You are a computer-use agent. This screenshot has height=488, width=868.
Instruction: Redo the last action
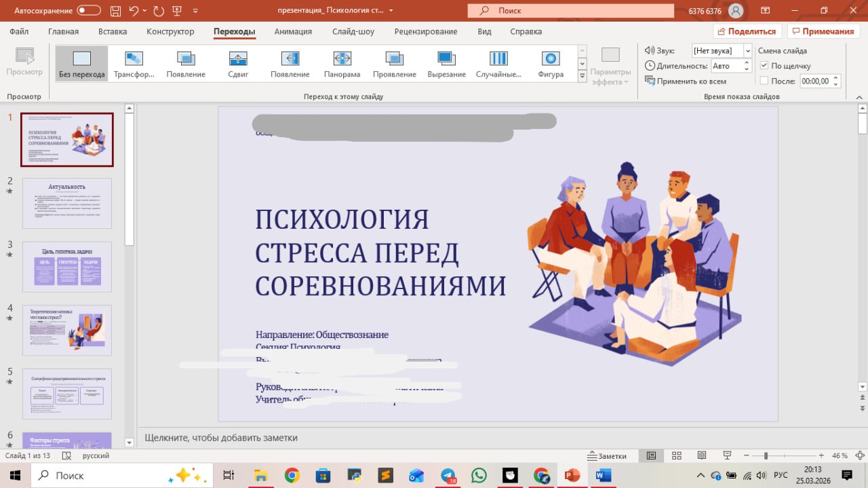[159, 10]
